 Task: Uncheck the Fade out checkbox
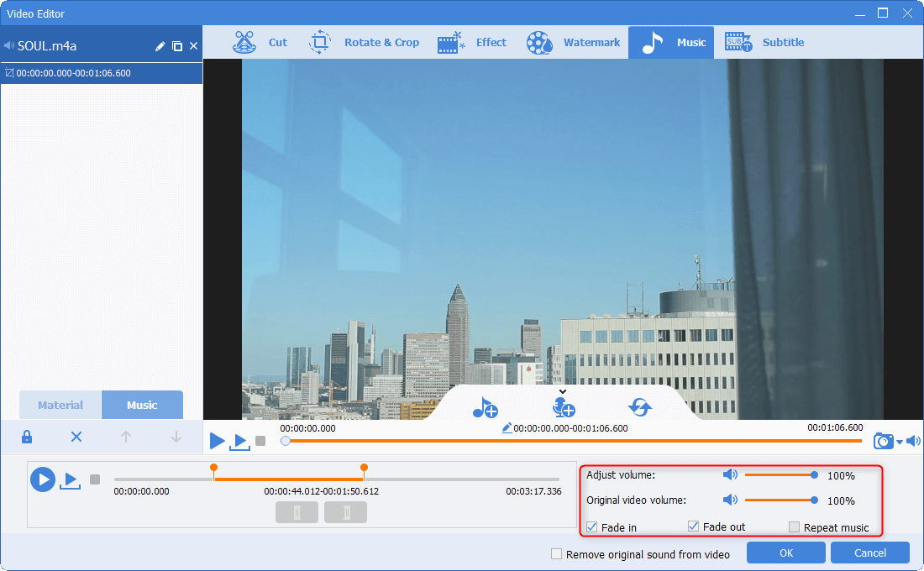[694, 526]
